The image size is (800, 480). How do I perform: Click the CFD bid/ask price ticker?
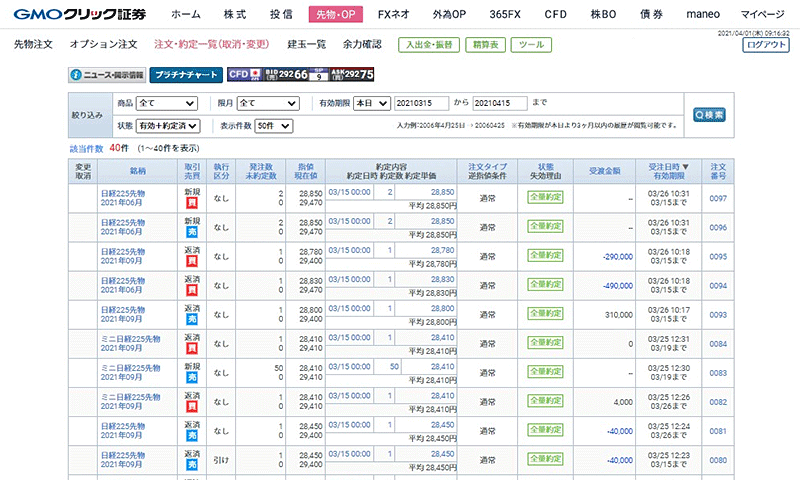(300, 74)
